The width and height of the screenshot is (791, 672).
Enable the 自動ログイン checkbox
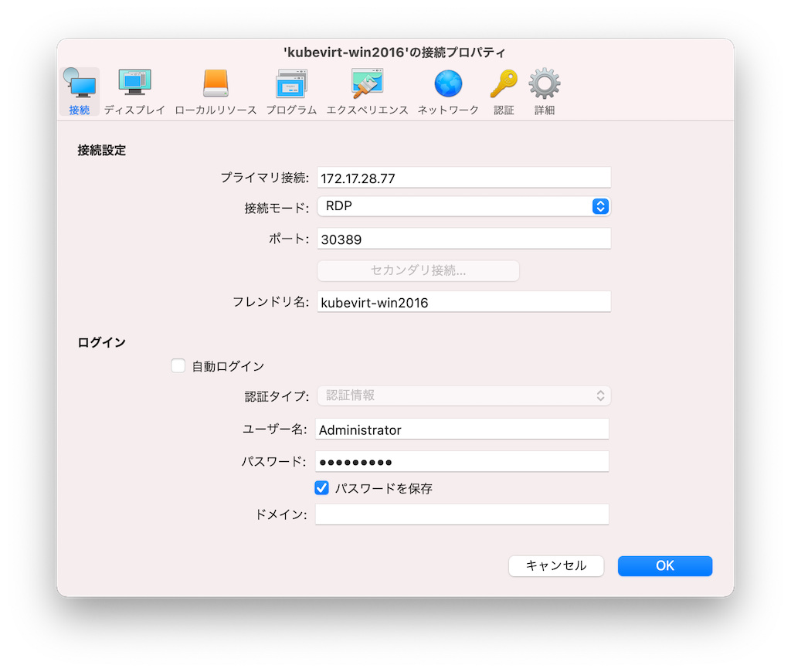178,365
